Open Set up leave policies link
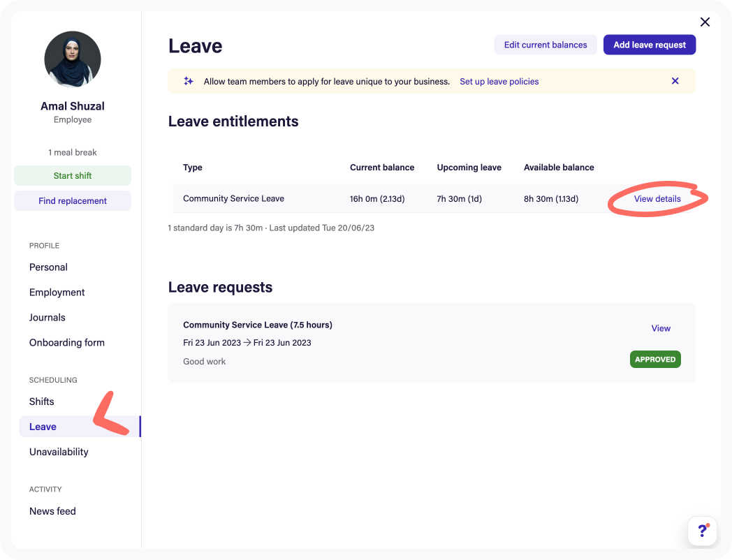This screenshot has width=732, height=560. (x=499, y=81)
